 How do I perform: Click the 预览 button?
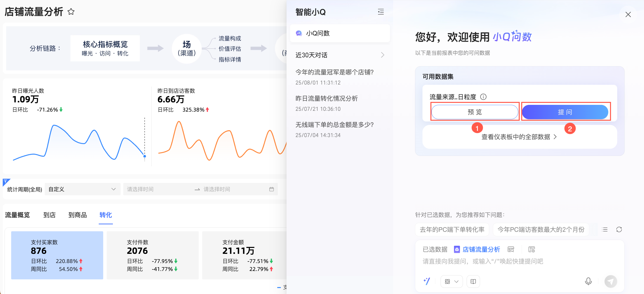(x=474, y=112)
